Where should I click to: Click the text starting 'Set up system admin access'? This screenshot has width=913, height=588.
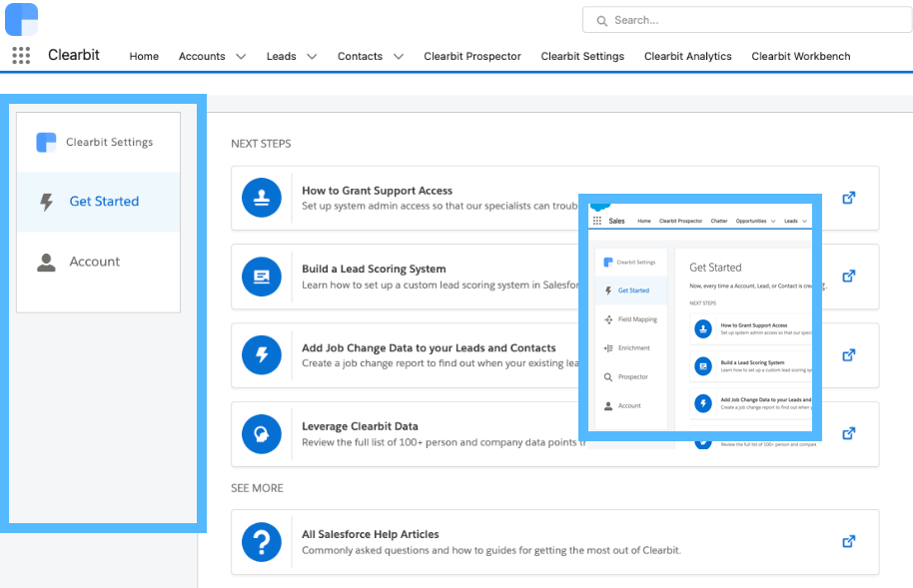(440, 206)
